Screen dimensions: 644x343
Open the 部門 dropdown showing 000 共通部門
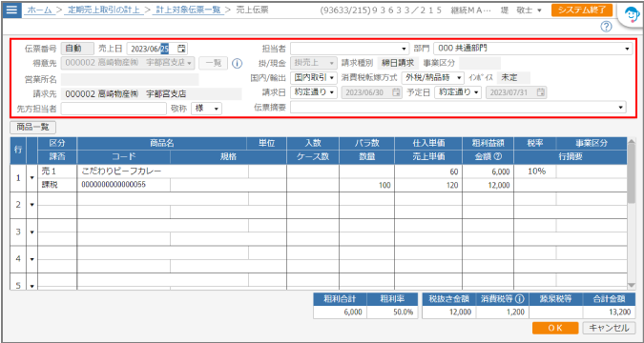[533, 49]
